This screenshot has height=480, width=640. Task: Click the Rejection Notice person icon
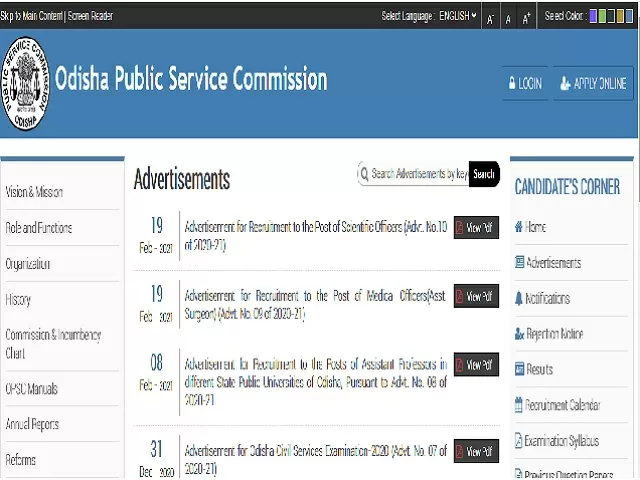click(519, 334)
